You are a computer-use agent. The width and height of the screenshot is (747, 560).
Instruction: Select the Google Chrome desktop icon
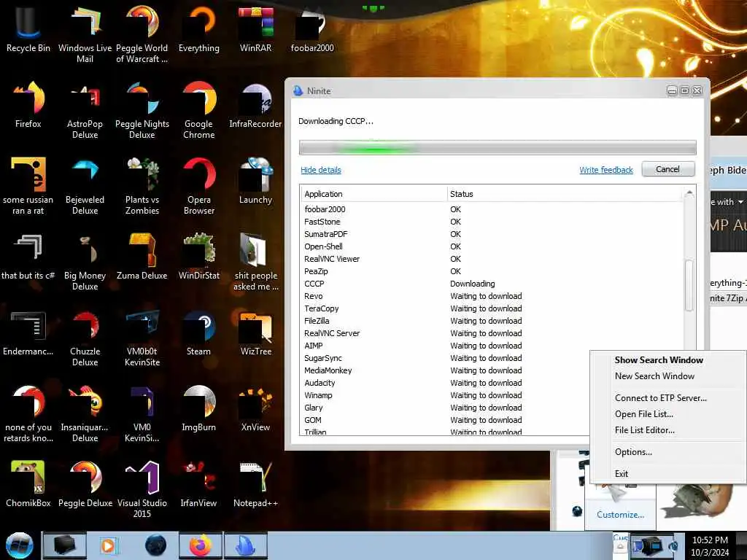point(199,111)
